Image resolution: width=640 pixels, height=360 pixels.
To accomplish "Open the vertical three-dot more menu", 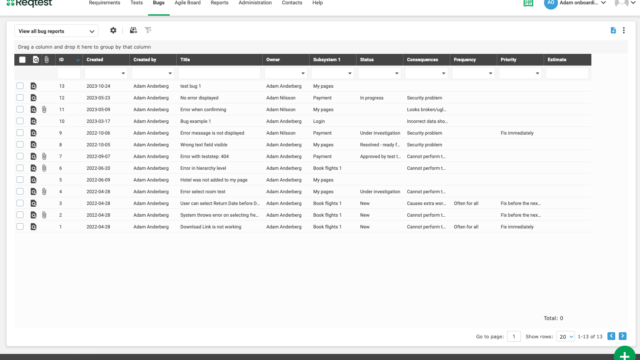I will click(624, 30).
